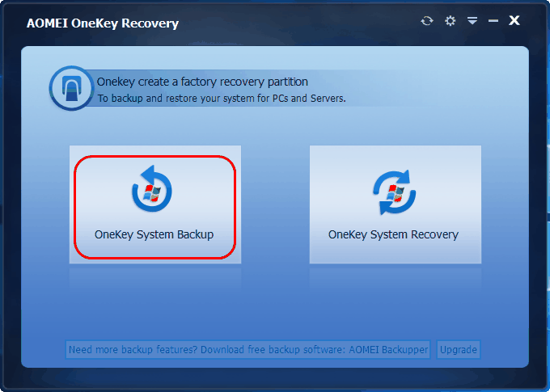Open the title bar dropdown menu arrow
Screen dimensions: 550x392
(x=472, y=21)
